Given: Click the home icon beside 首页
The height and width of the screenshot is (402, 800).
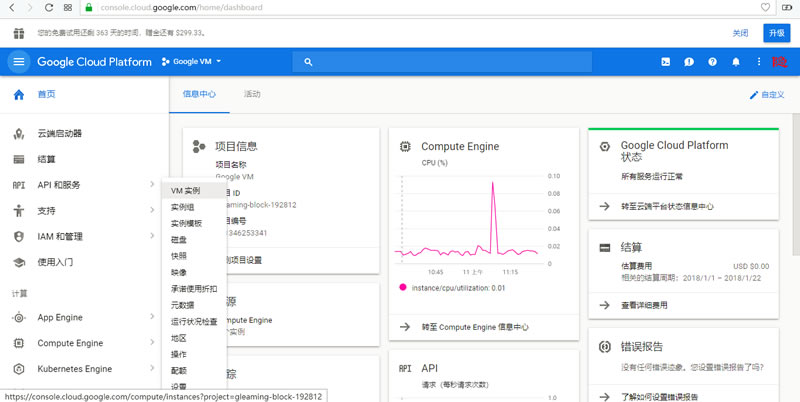Looking at the screenshot, I should click(19, 94).
